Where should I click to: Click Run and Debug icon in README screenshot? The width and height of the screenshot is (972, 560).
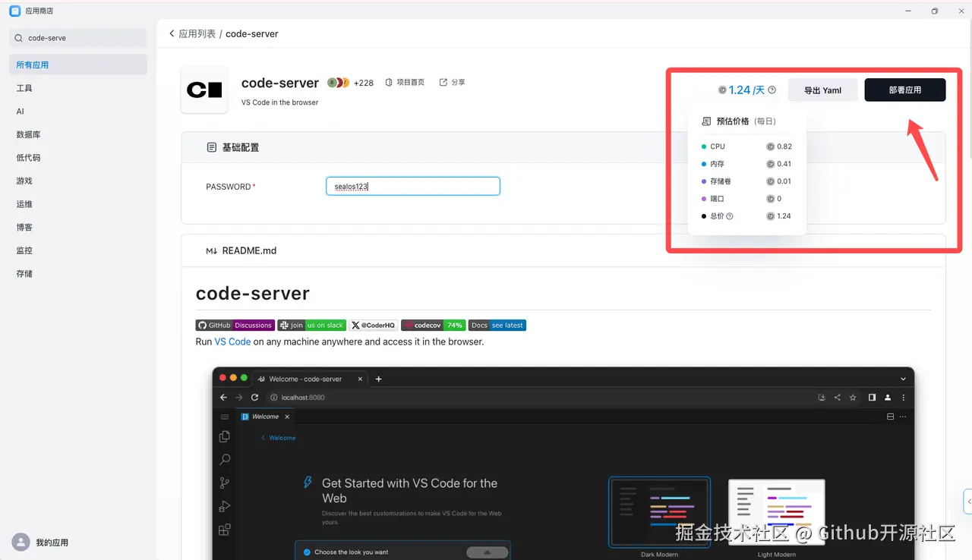click(x=224, y=506)
